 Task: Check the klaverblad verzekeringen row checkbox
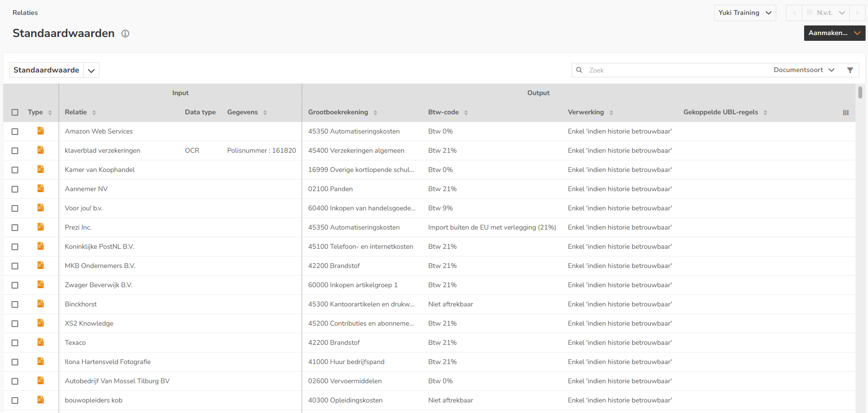tap(15, 151)
